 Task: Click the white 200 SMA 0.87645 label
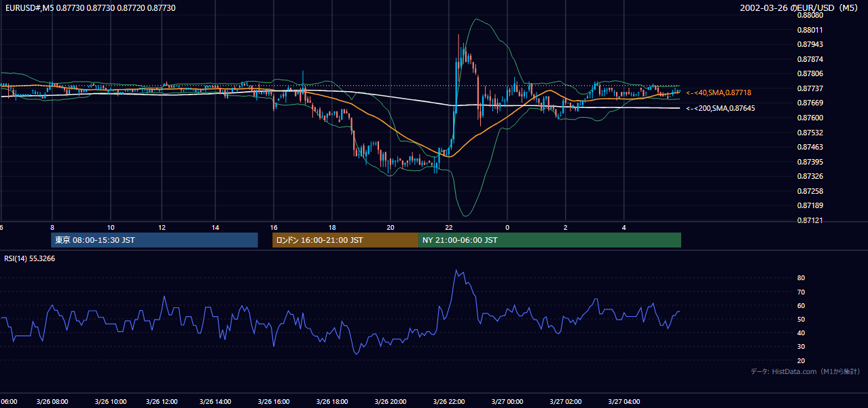point(721,108)
